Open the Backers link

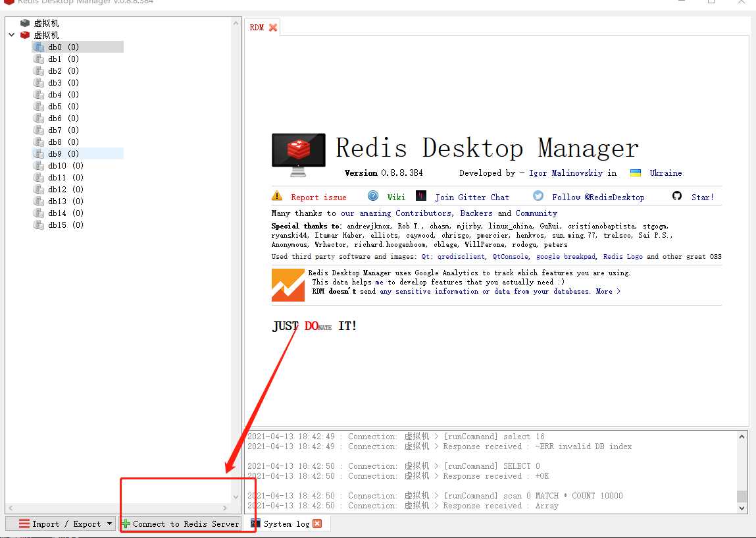click(476, 213)
